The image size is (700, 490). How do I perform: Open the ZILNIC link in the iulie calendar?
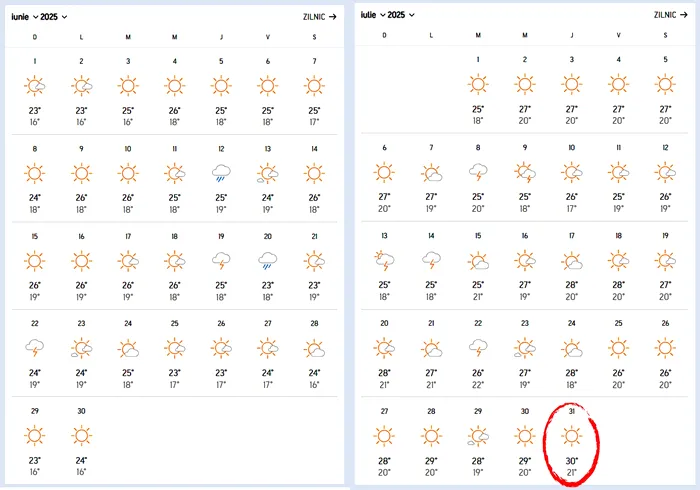point(667,15)
